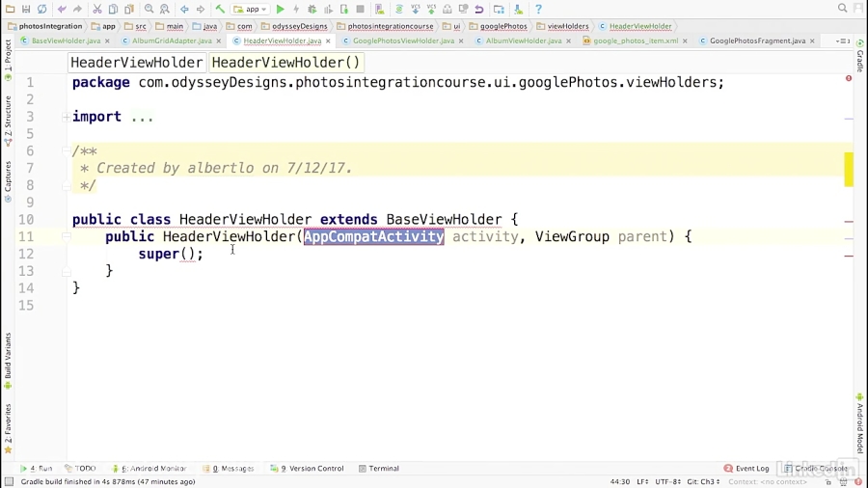Image resolution: width=868 pixels, height=488 pixels.
Task: Click the Replace magnifier icon
Action: coord(164,9)
